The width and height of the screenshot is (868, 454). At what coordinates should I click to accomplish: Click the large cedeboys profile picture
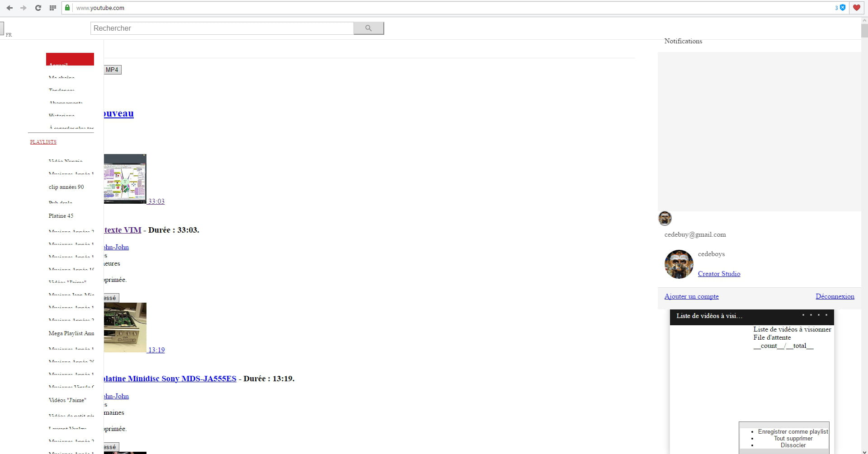click(679, 264)
